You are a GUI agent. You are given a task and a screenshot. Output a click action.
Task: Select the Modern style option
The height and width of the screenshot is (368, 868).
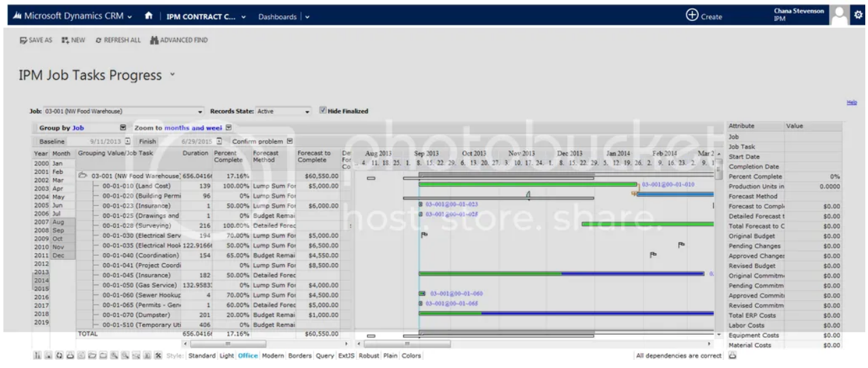click(273, 356)
